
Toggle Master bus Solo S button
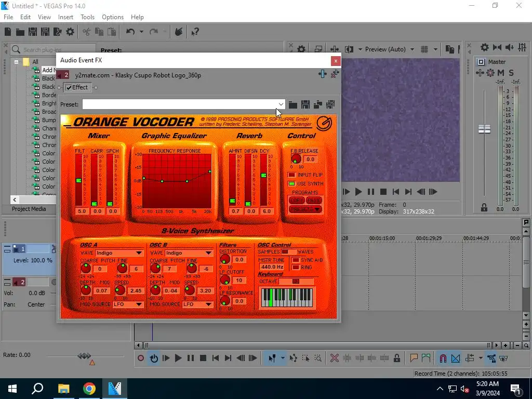511,73
